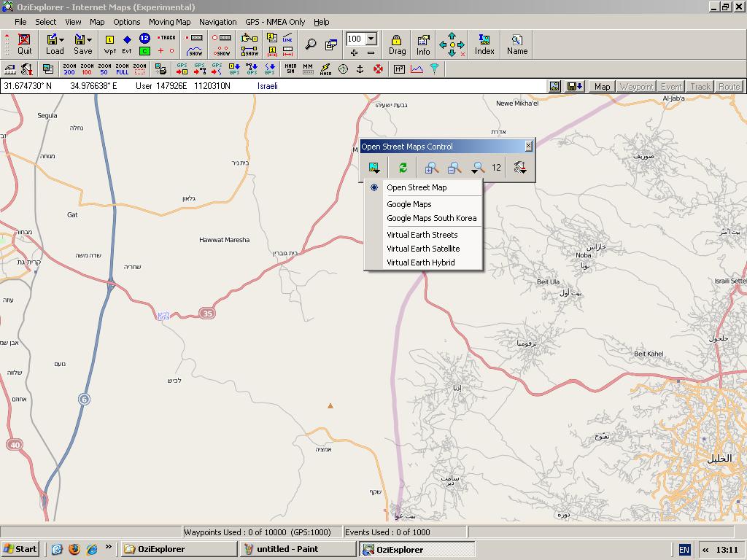This screenshot has width=747, height=560.
Task: Click the Map button in coordinates bar
Action: coord(602,86)
